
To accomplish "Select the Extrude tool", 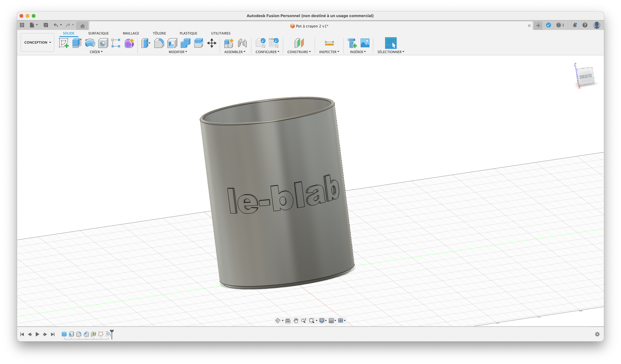I will click(77, 43).
